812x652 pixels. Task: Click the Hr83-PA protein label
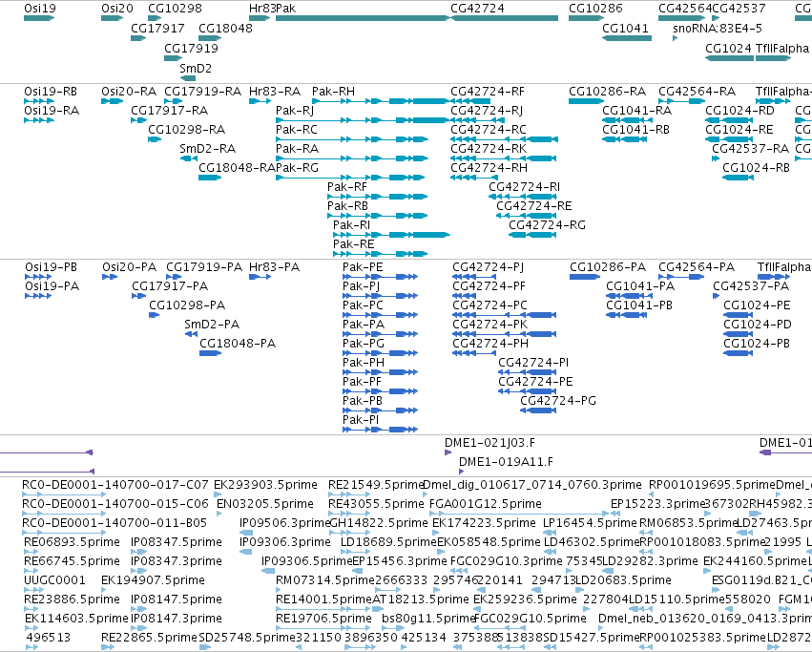pos(274,267)
